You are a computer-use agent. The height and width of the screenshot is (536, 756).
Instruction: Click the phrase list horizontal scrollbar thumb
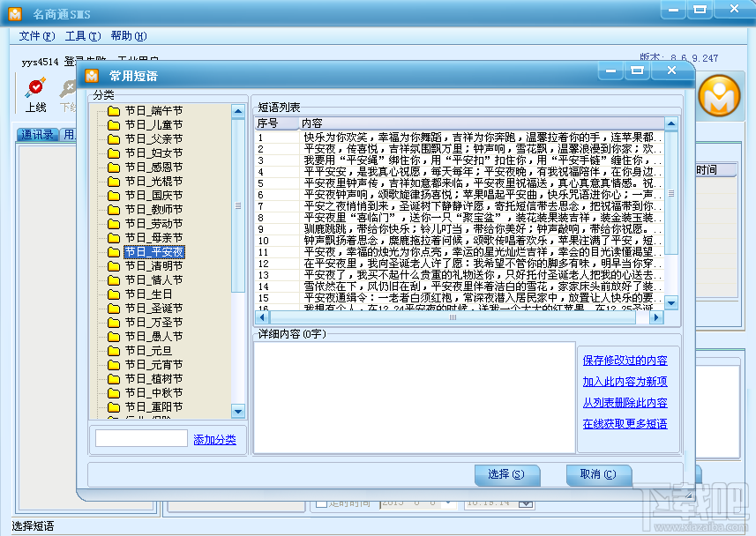[x=453, y=317]
